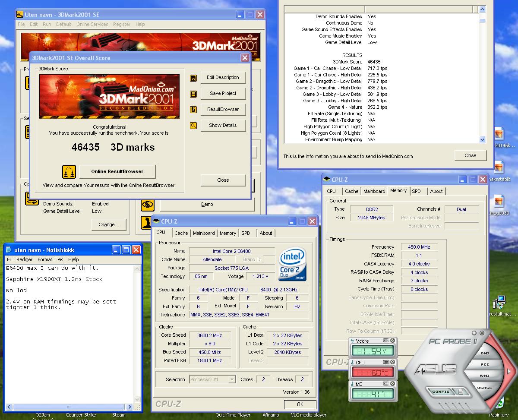Click the icon beside the ResultBrowser button
This screenshot has height=420, width=518.
click(193, 110)
